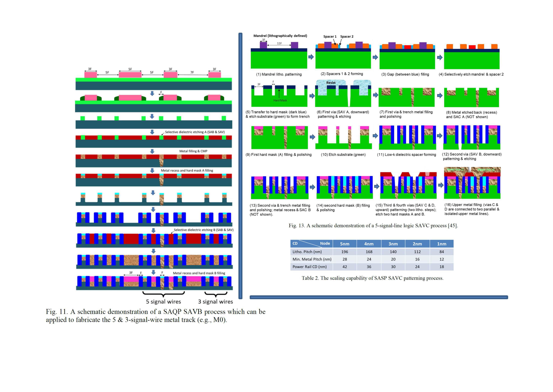Click '(11) Low-k dielectric spacer forming' caption
This screenshot has height=392, width=553.
click(406, 154)
